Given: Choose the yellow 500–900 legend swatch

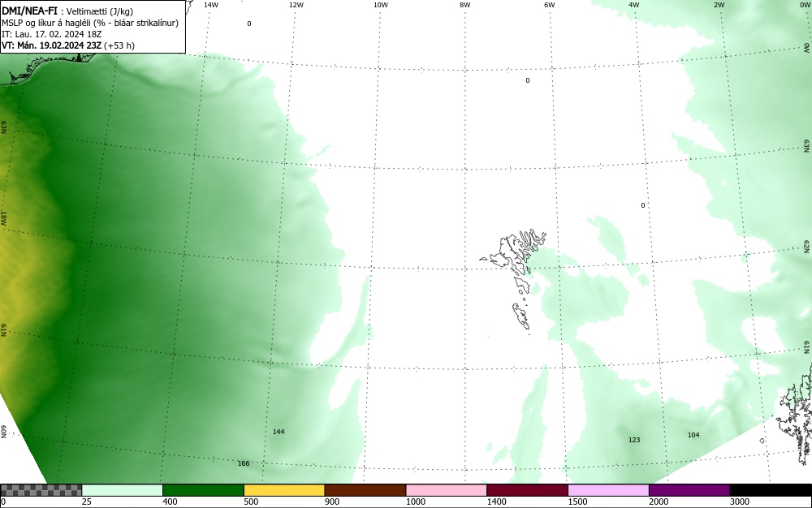Looking at the screenshot, I should pos(284,490).
